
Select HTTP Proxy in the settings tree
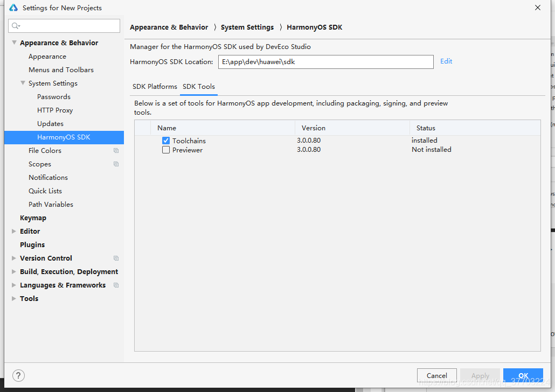click(55, 110)
